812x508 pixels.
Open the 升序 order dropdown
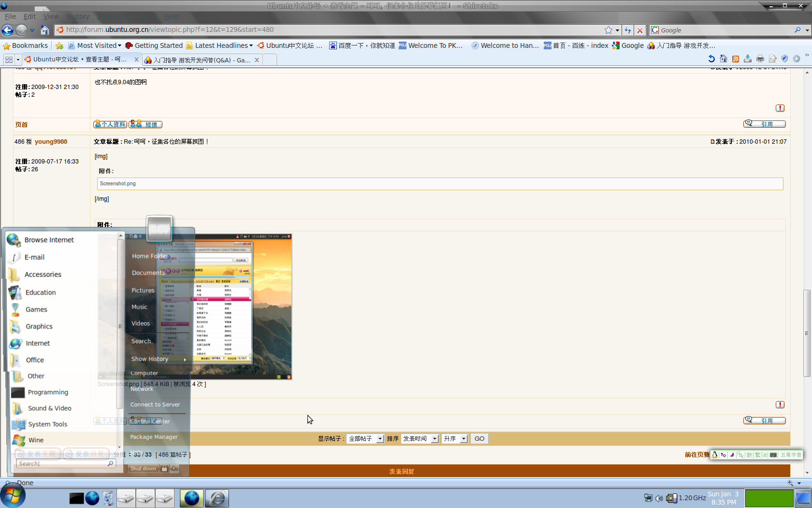click(x=455, y=439)
